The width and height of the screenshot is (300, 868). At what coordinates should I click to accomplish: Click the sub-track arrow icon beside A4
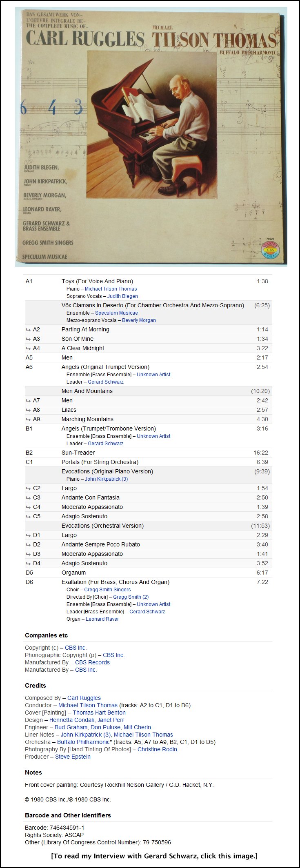[28, 348]
